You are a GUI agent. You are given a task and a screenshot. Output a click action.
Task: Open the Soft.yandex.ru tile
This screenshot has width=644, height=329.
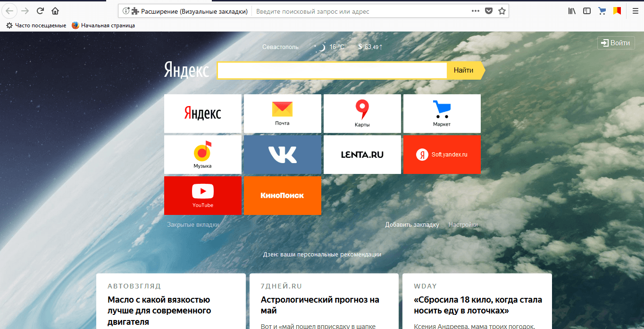click(442, 155)
